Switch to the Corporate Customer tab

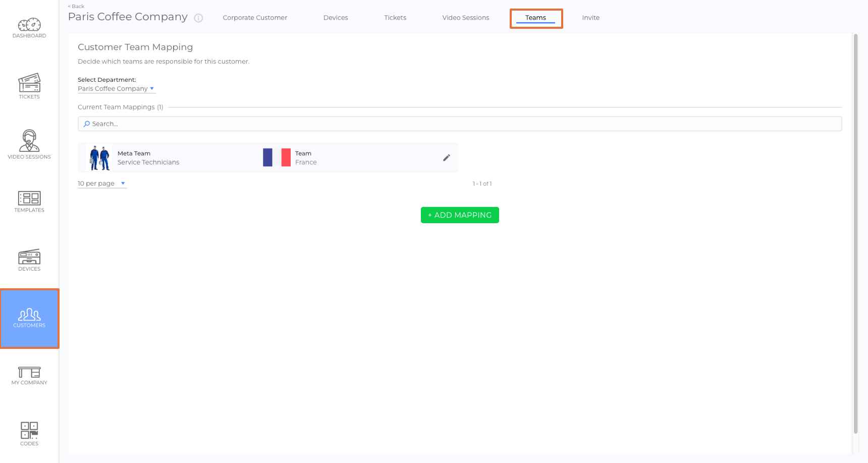point(255,18)
